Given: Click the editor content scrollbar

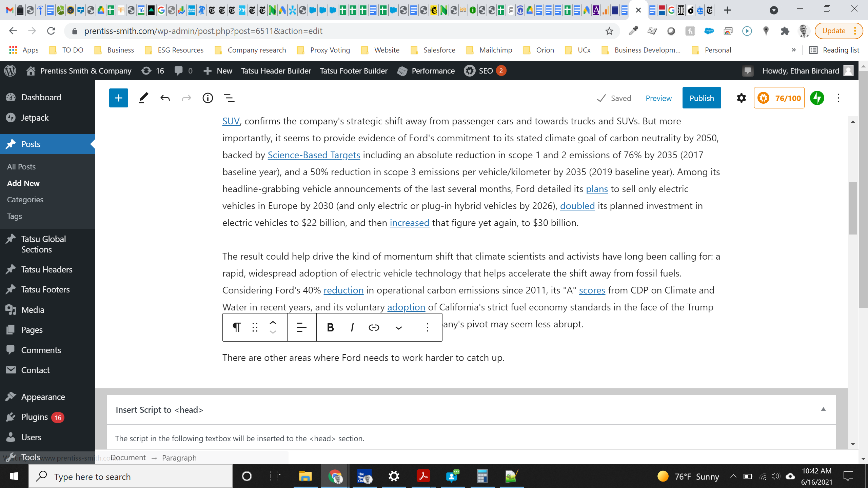Looking at the screenshot, I should coord(853,208).
